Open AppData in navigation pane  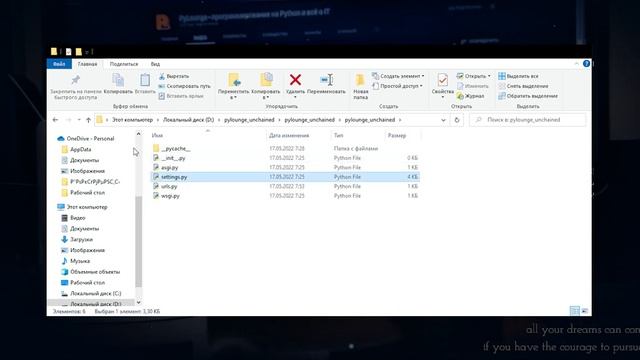pos(80,149)
